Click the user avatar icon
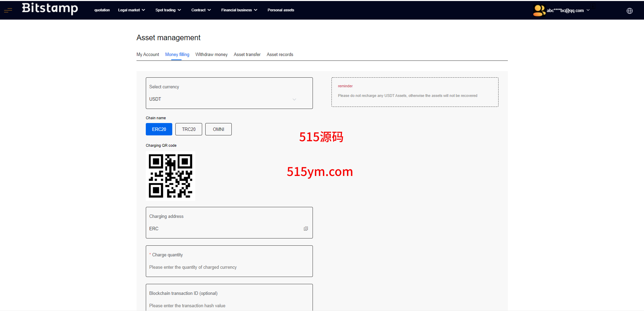Viewport: 644px width, 311px height. point(538,10)
